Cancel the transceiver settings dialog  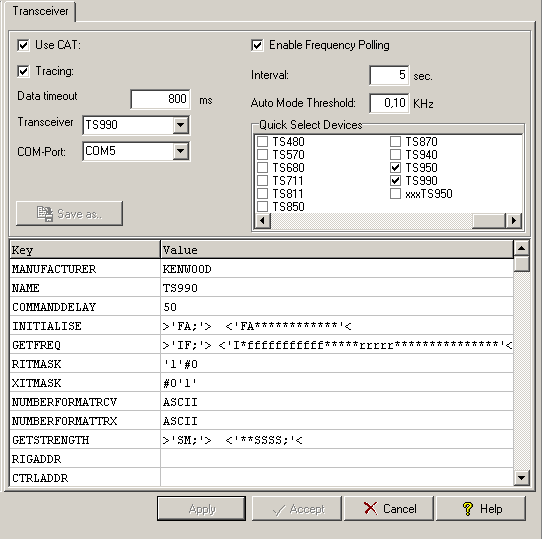coord(389,509)
